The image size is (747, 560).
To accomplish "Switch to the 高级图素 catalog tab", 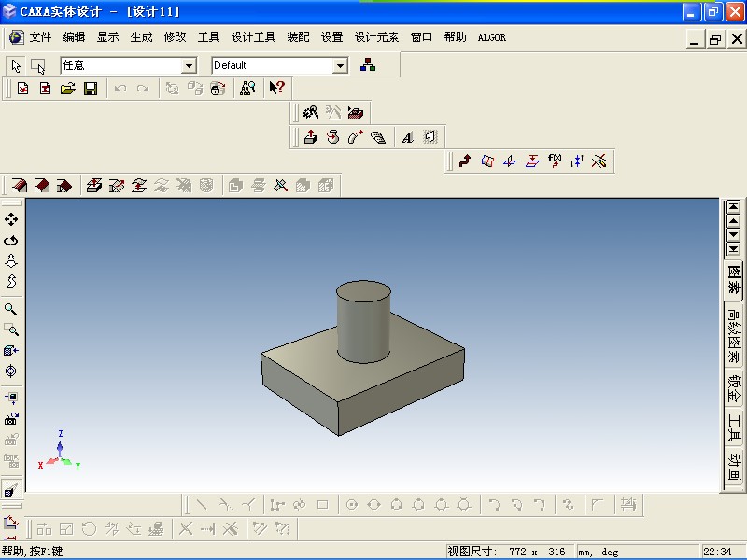I will 734,336.
